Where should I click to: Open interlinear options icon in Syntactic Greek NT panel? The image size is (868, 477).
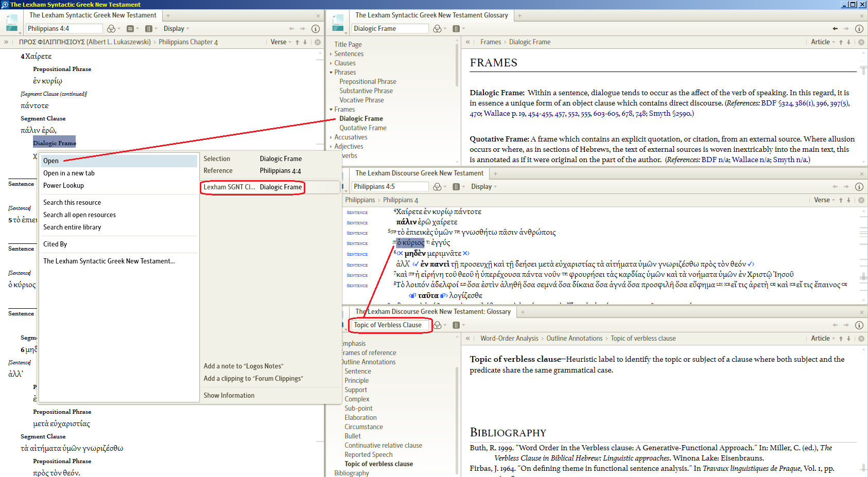point(130,29)
